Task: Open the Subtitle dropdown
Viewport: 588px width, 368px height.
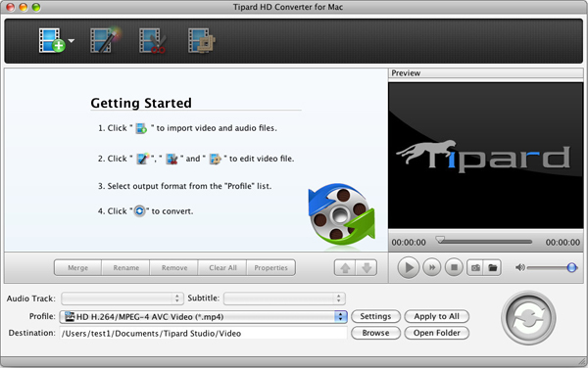Action: pos(284,299)
